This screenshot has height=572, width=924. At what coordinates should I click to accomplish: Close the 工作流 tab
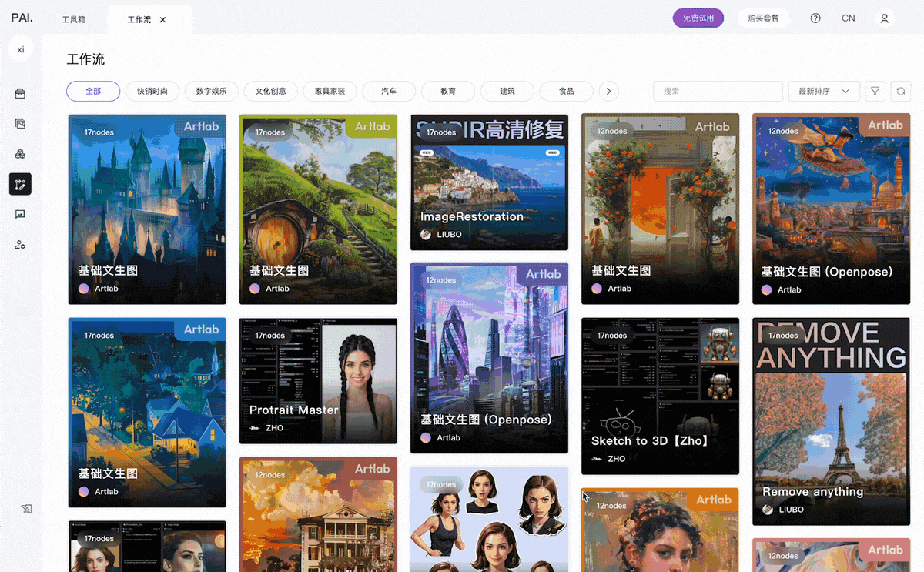162,19
